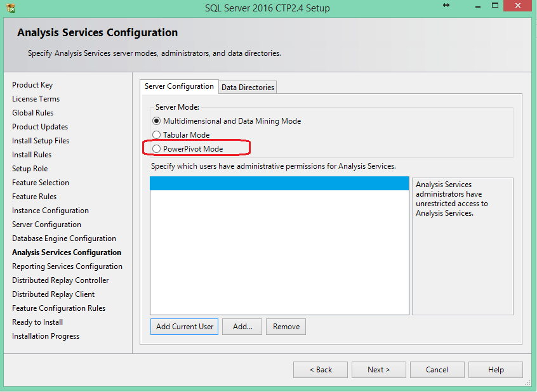Viewport: 537px width, 392px height.
Task: Click 'Reporting Services Configuration' in sidebar
Action: click(x=67, y=266)
